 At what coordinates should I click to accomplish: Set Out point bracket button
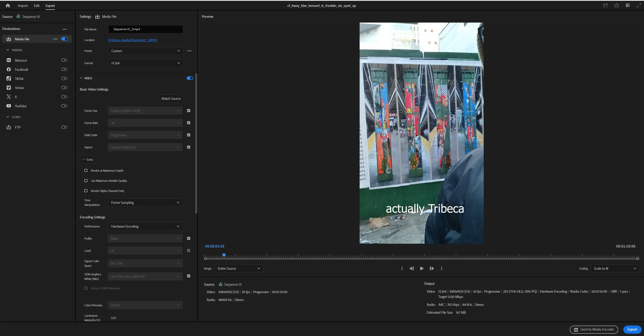pyautogui.click(x=441, y=268)
